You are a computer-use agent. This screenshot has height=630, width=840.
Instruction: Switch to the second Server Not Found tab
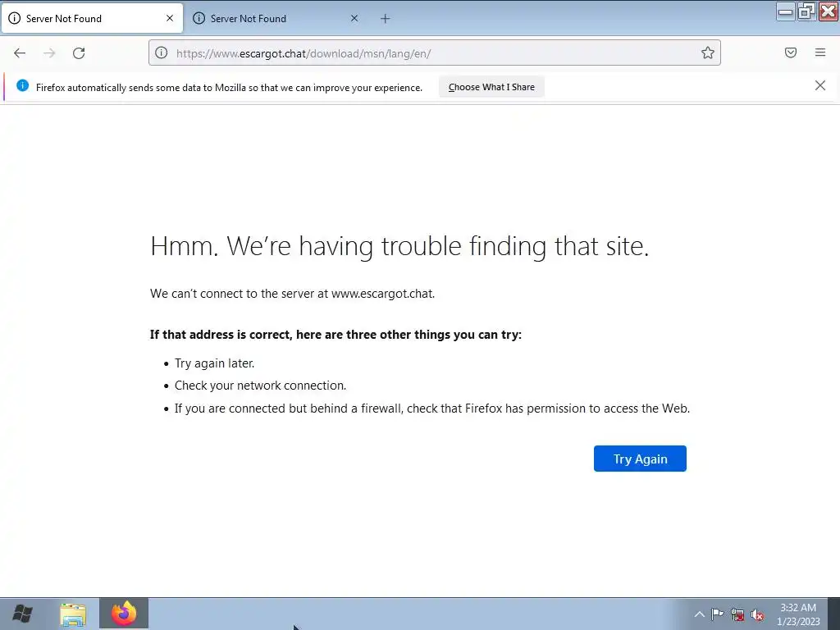click(276, 19)
